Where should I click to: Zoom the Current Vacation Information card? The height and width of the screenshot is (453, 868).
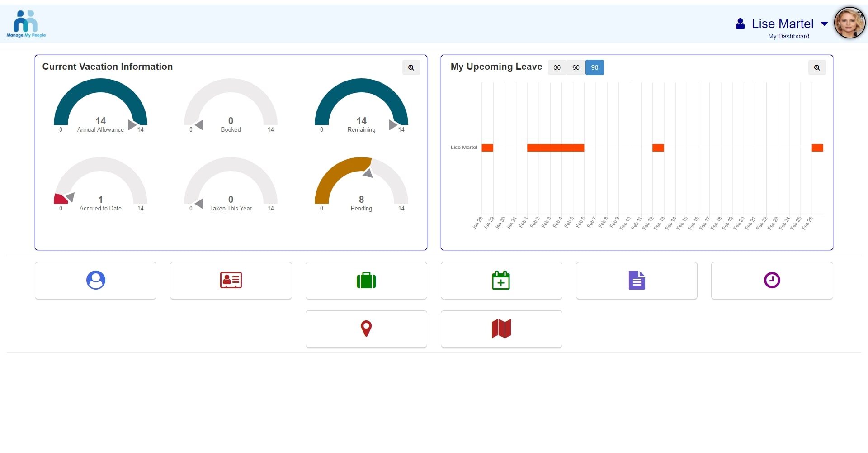(411, 67)
